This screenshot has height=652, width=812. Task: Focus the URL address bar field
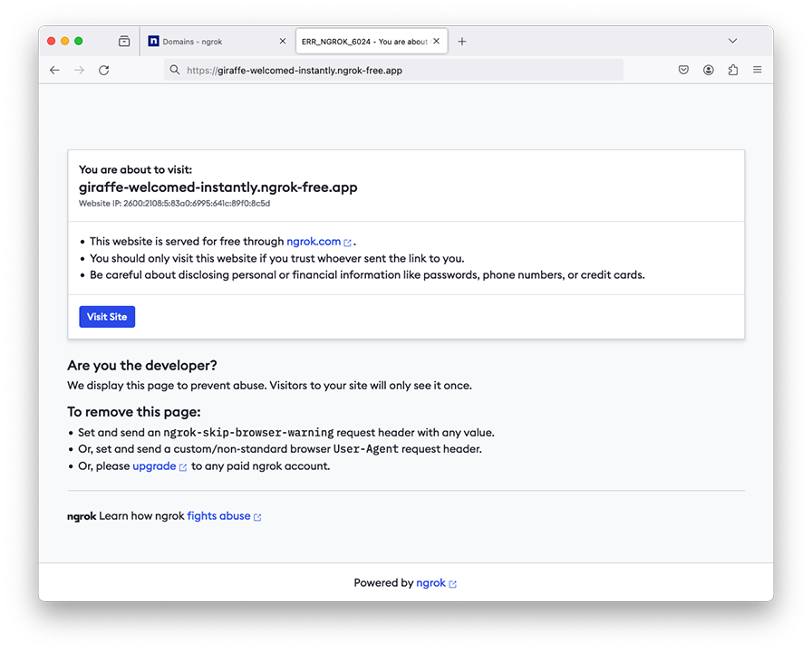coord(393,70)
